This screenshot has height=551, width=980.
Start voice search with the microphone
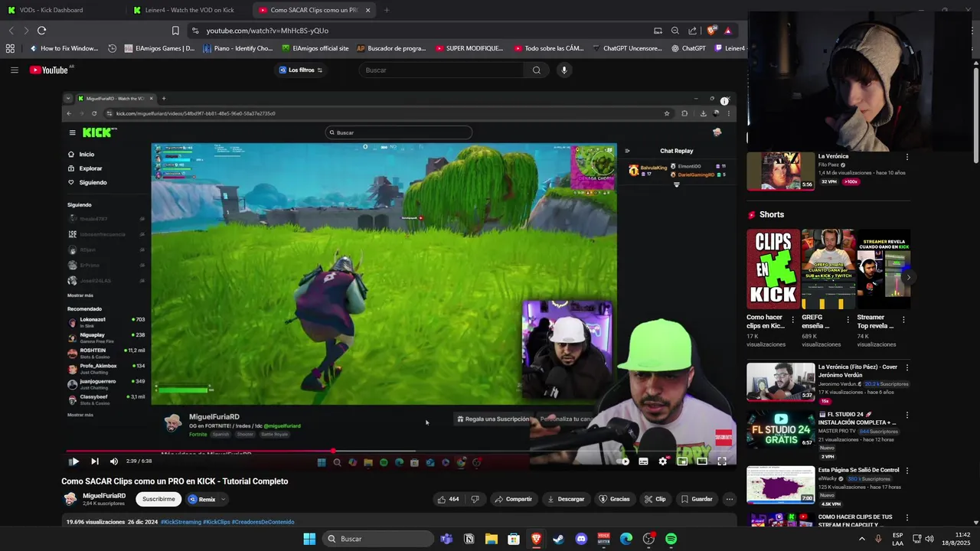point(564,70)
